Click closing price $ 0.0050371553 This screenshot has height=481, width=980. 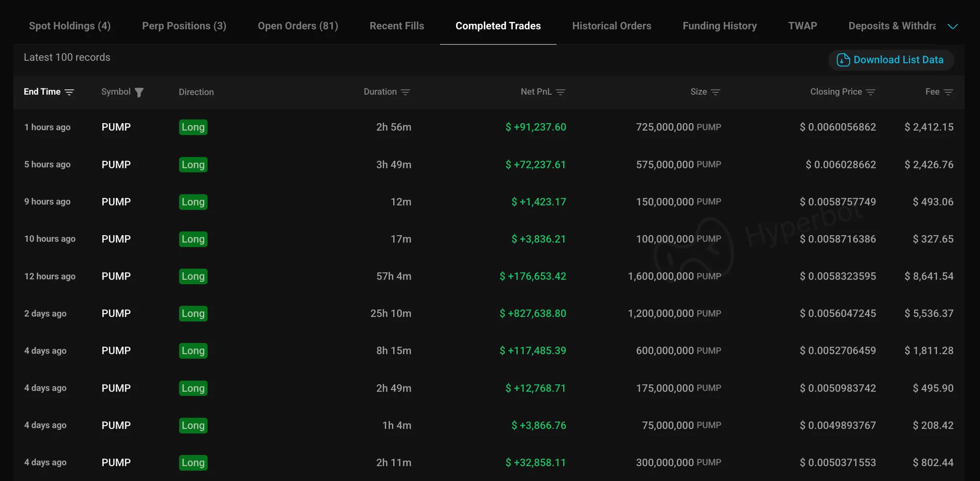click(838, 463)
